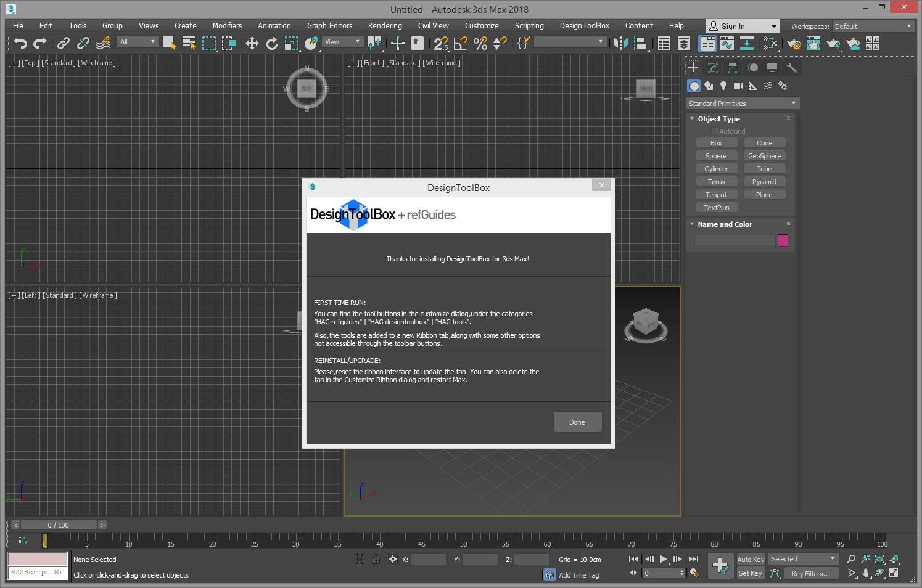This screenshot has width=922, height=588.
Task: Toggle Spinner Snap in toolbar
Action: pos(500,43)
